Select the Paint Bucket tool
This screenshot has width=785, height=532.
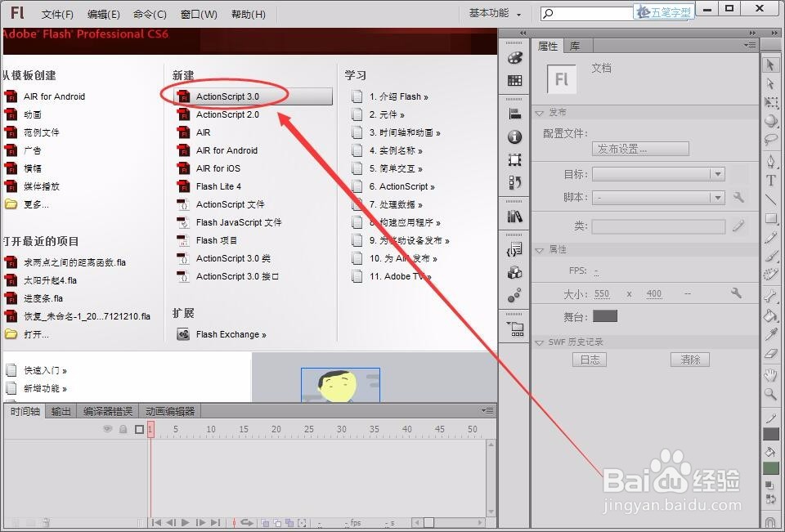(x=770, y=315)
